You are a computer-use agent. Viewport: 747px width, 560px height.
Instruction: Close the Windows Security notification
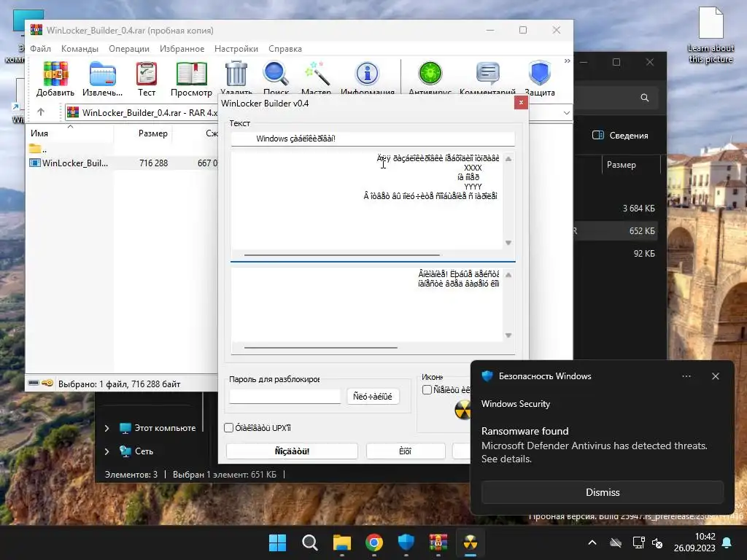click(716, 376)
